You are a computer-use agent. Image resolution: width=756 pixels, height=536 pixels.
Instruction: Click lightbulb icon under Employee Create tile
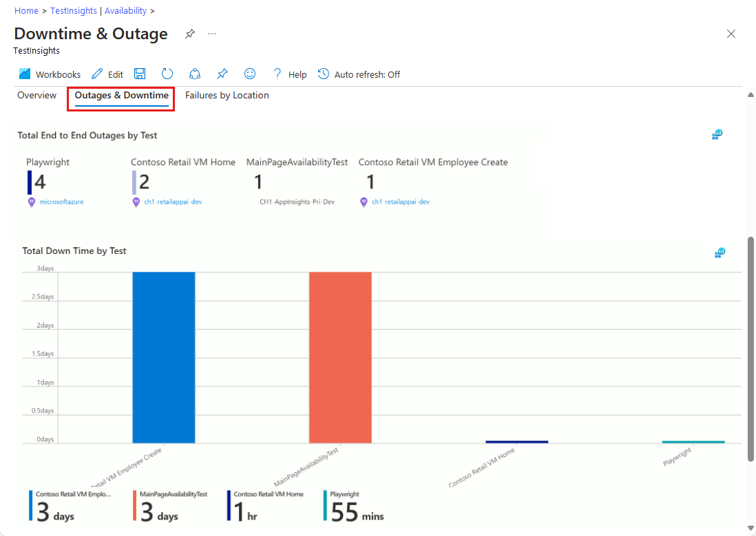364,202
